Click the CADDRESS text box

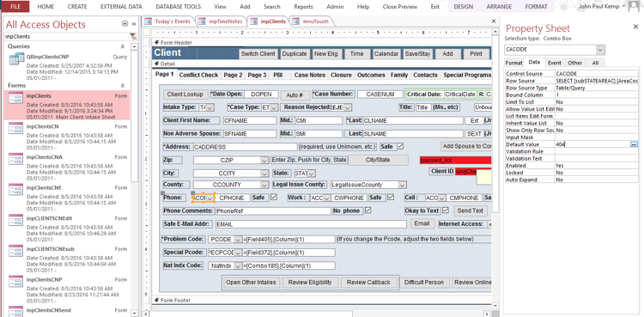(x=245, y=146)
